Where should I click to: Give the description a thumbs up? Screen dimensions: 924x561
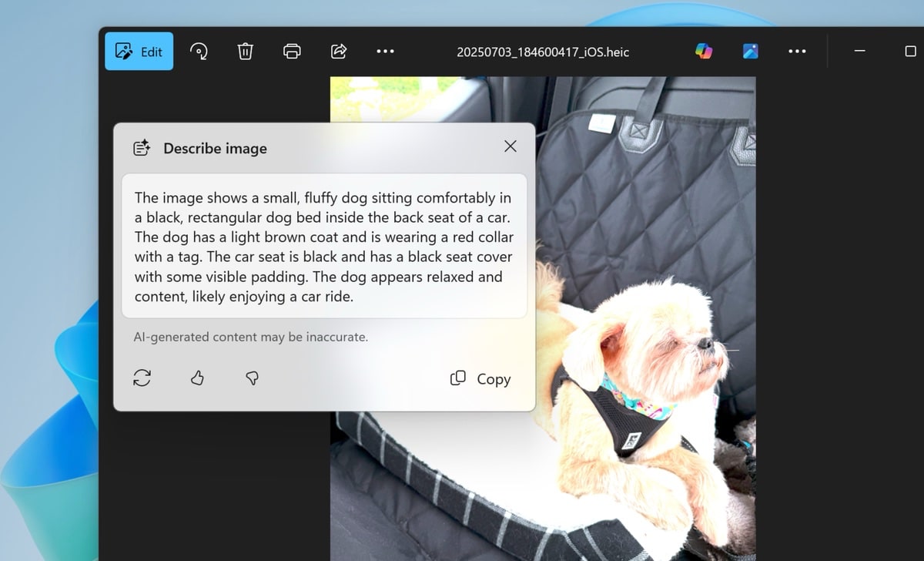[x=197, y=378]
